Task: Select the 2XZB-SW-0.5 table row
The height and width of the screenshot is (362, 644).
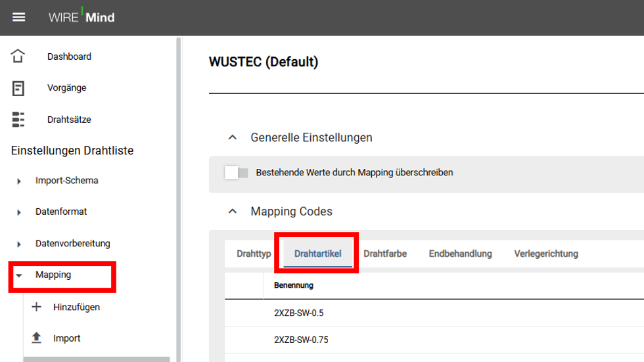Action: point(299,313)
